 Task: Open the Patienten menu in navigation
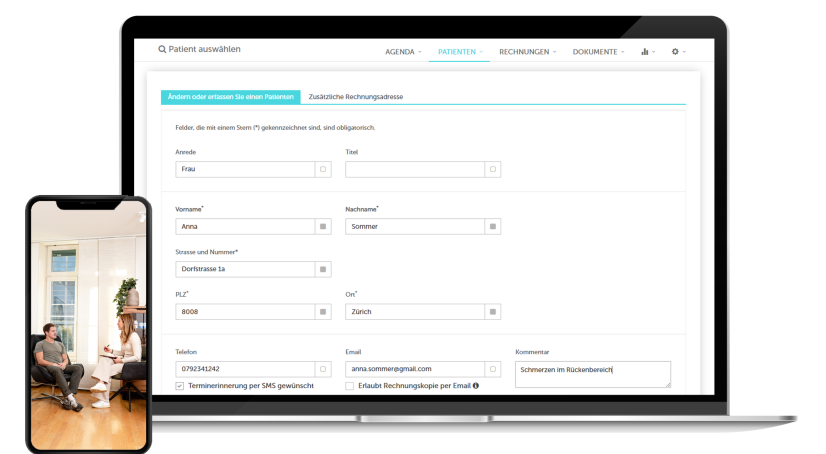click(460, 51)
